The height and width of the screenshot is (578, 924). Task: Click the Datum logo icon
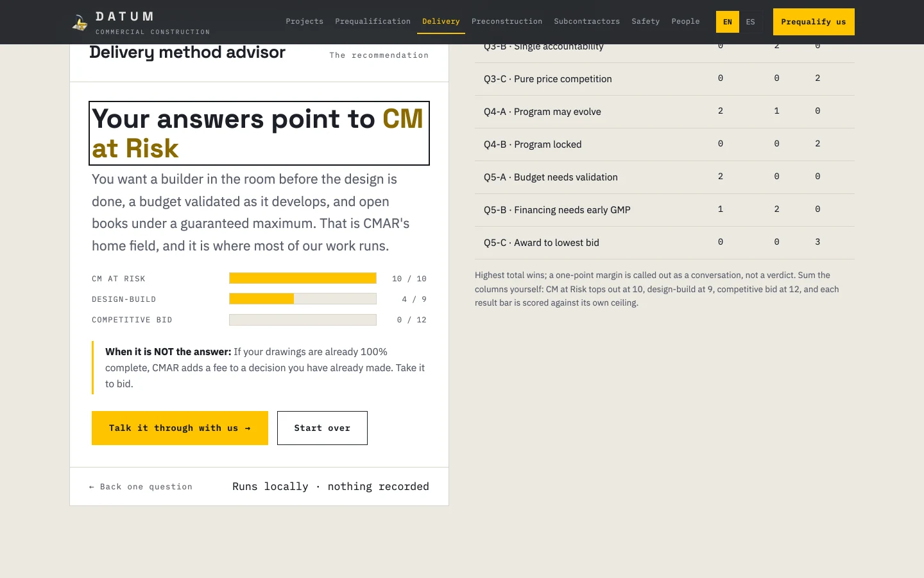point(80,22)
